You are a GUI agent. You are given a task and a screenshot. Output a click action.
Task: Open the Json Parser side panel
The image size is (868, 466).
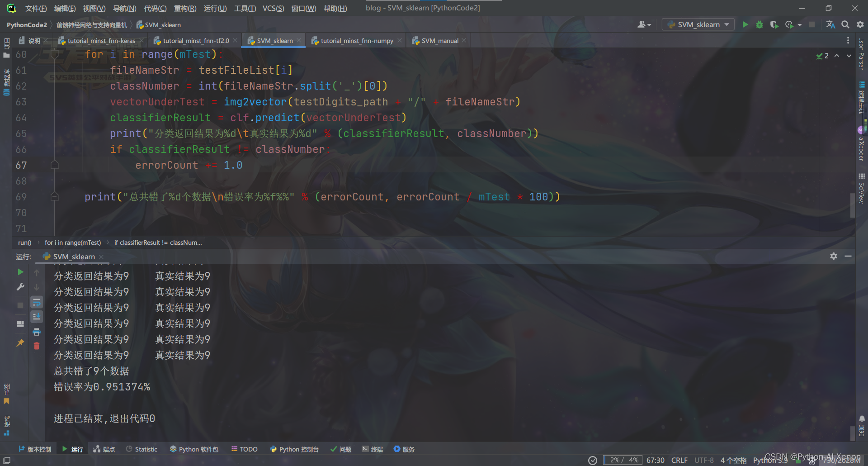pyautogui.click(x=862, y=54)
